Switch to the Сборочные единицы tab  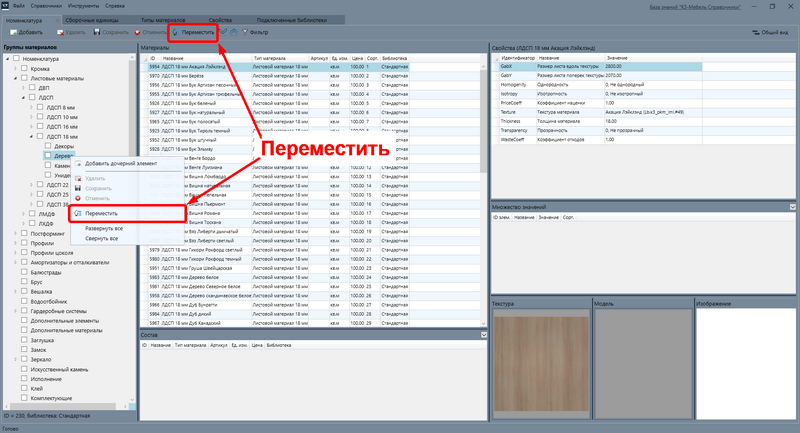coord(92,20)
